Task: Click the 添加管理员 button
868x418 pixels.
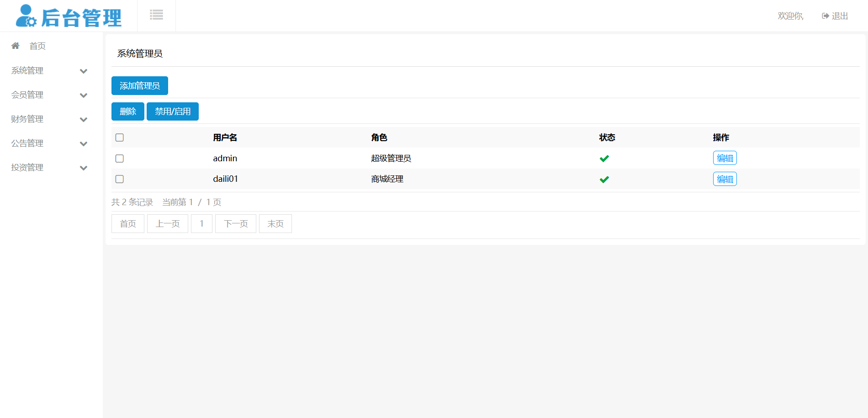Action: [139, 86]
